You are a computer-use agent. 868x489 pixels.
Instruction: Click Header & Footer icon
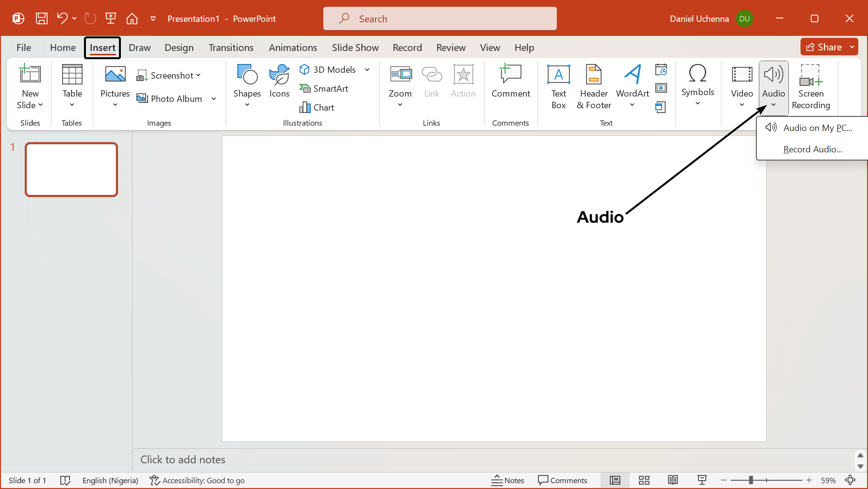(x=593, y=75)
